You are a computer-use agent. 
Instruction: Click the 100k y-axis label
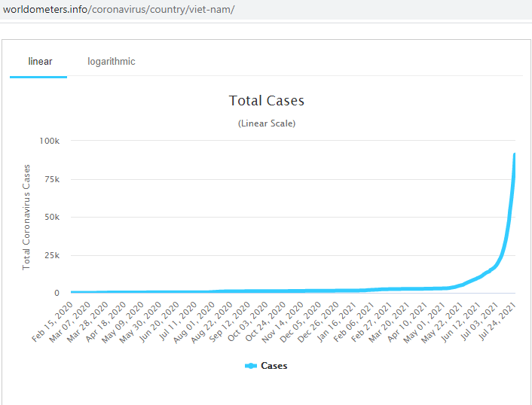[x=49, y=141]
